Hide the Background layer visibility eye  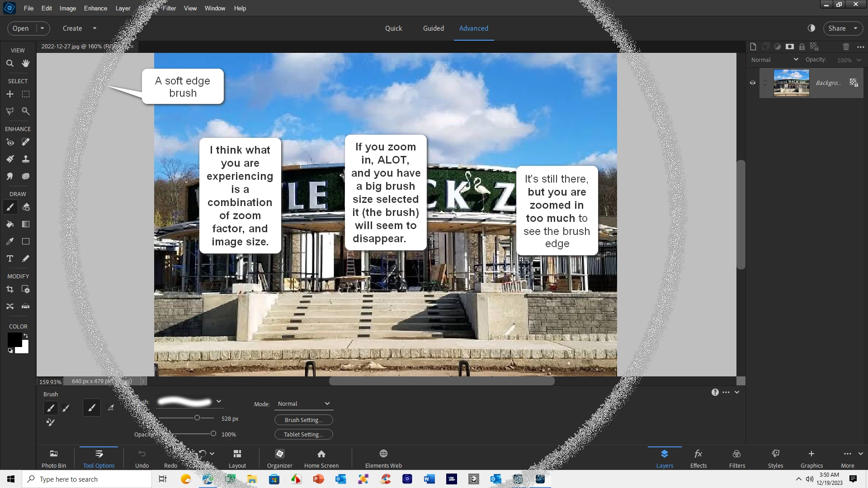point(753,83)
